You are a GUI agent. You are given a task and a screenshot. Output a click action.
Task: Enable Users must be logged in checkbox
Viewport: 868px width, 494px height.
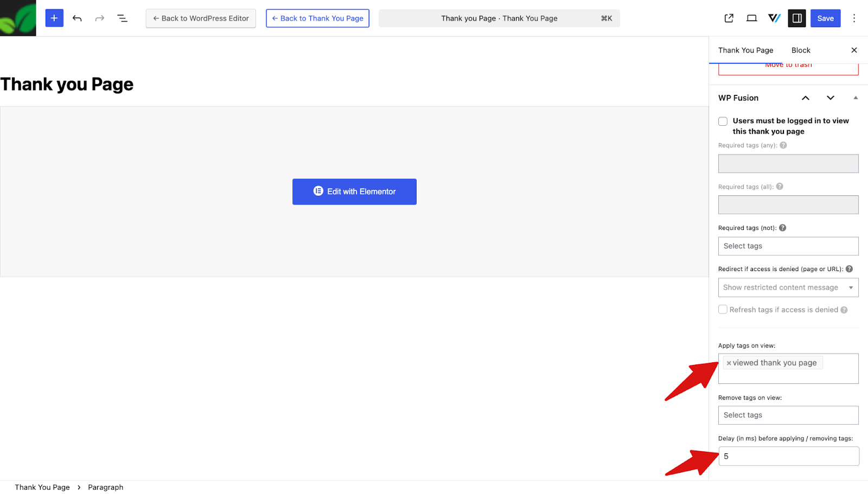(x=723, y=121)
